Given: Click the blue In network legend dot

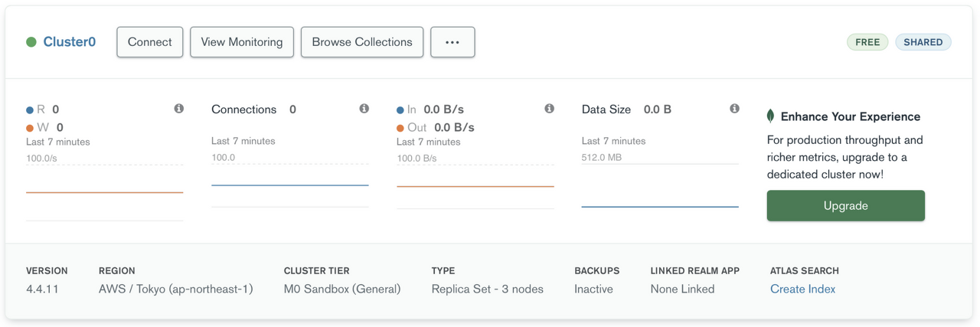Looking at the screenshot, I should click(x=400, y=110).
